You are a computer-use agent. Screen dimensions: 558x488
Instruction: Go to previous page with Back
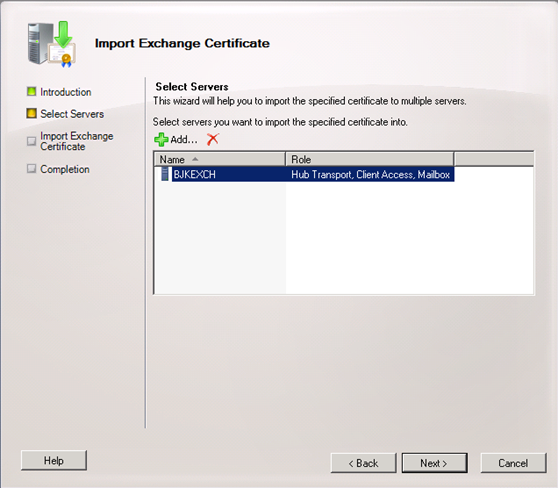[x=363, y=463]
